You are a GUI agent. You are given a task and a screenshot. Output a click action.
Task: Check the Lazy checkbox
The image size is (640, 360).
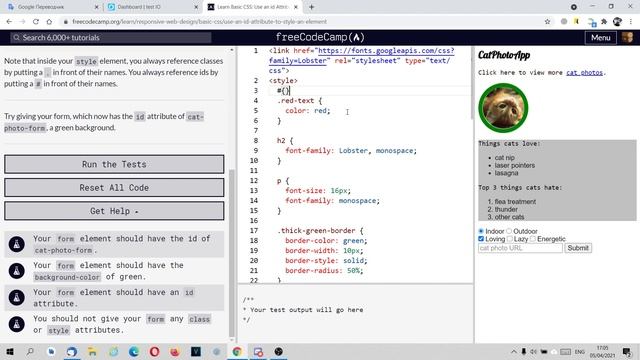[509, 239]
